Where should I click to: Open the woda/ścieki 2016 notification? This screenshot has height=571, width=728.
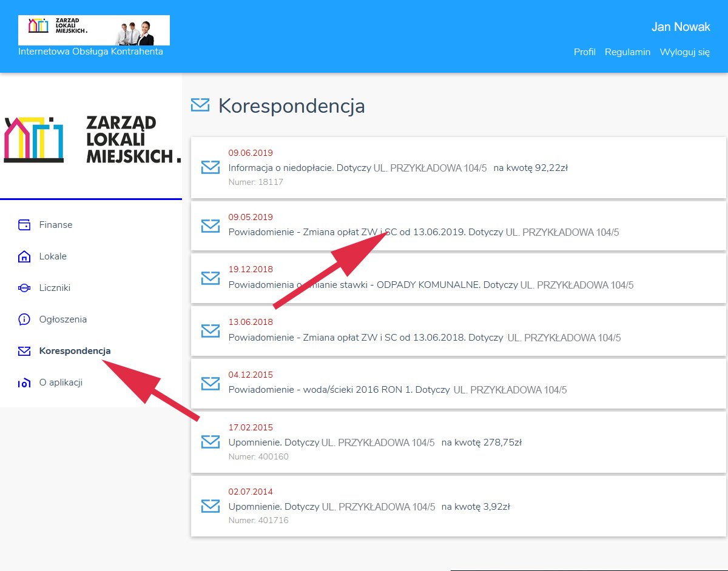(x=397, y=390)
